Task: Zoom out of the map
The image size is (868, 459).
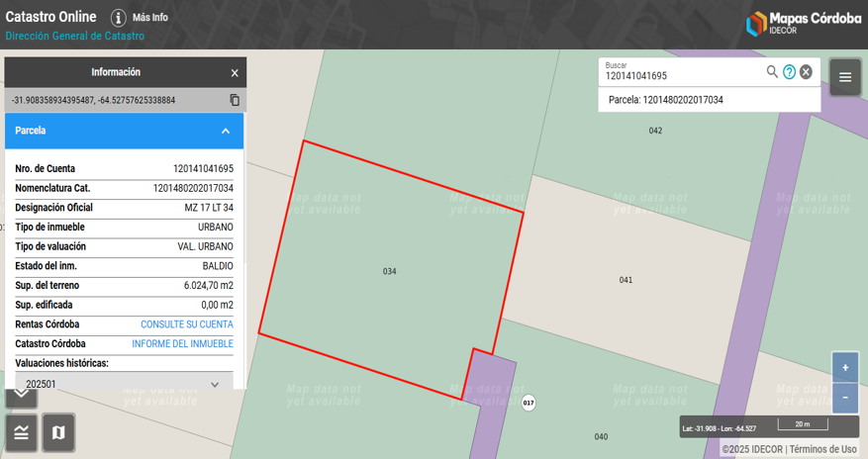Action: 844,398
